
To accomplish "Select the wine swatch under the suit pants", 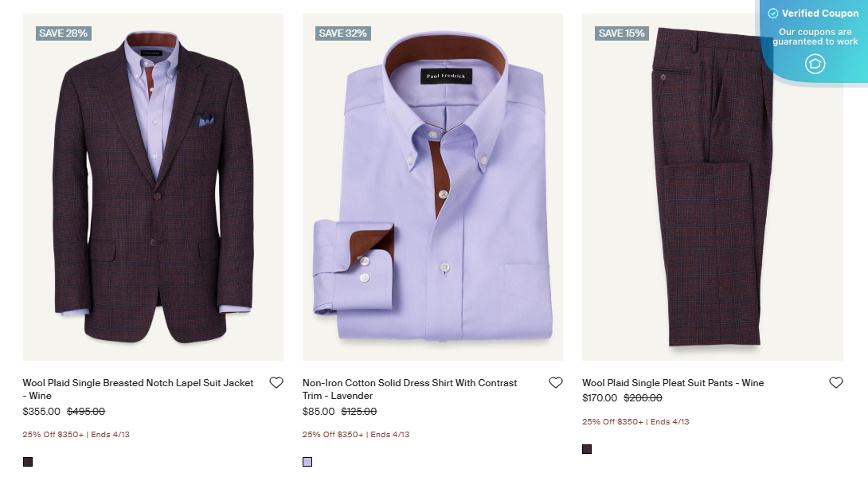I will [x=587, y=448].
